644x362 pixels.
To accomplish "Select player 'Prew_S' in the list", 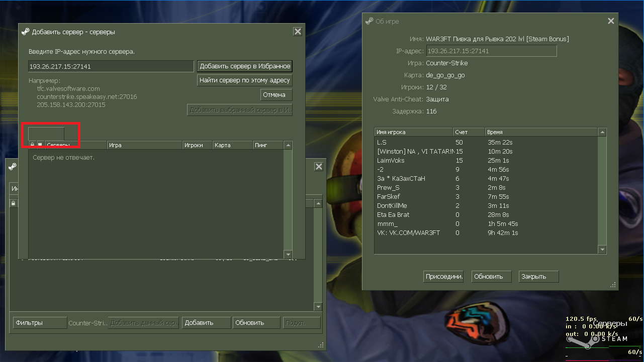I will pos(486,188).
